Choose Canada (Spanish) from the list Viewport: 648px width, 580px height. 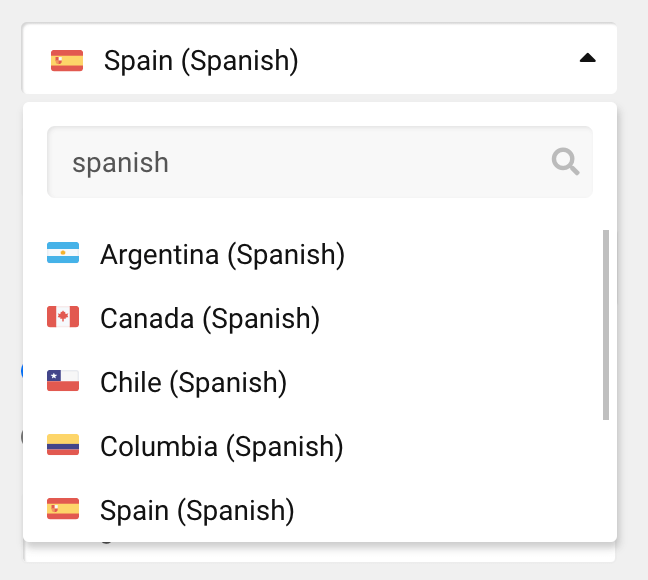click(210, 319)
